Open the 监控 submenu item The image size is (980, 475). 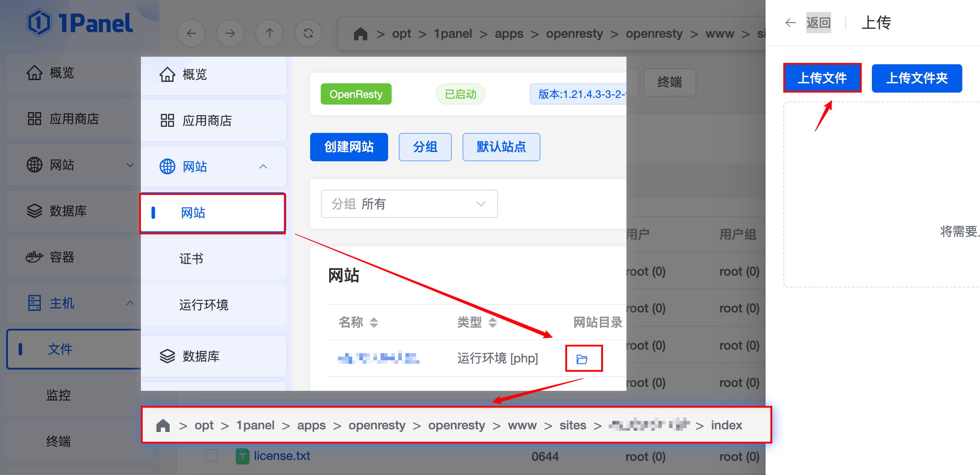58,395
